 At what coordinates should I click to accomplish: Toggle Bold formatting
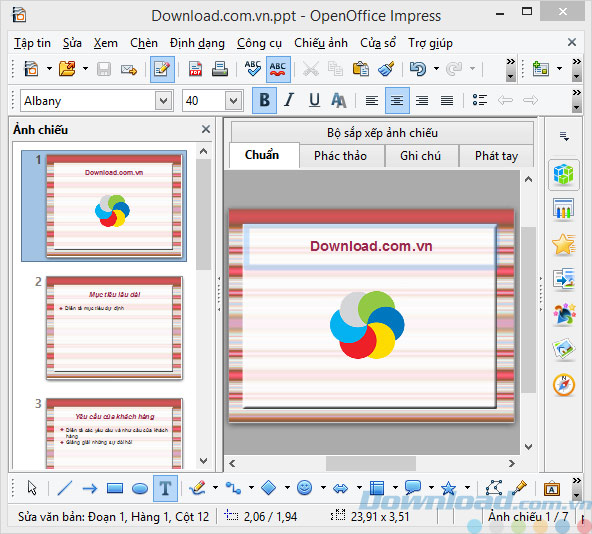click(x=264, y=100)
